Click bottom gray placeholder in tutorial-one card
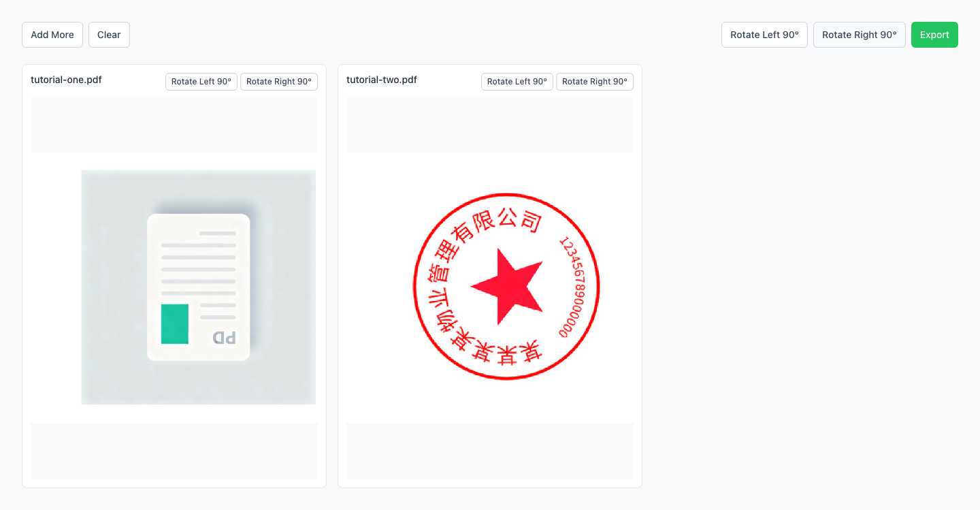The width and height of the screenshot is (980, 510). pos(174,451)
